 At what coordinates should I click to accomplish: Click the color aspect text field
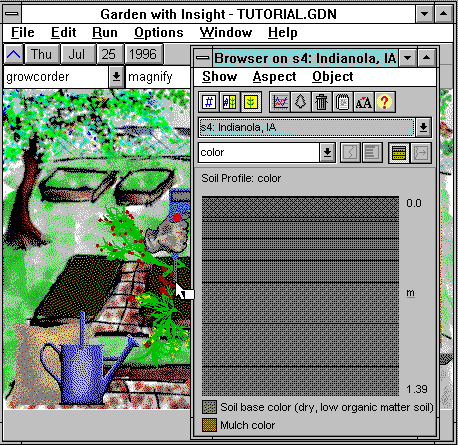259,153
